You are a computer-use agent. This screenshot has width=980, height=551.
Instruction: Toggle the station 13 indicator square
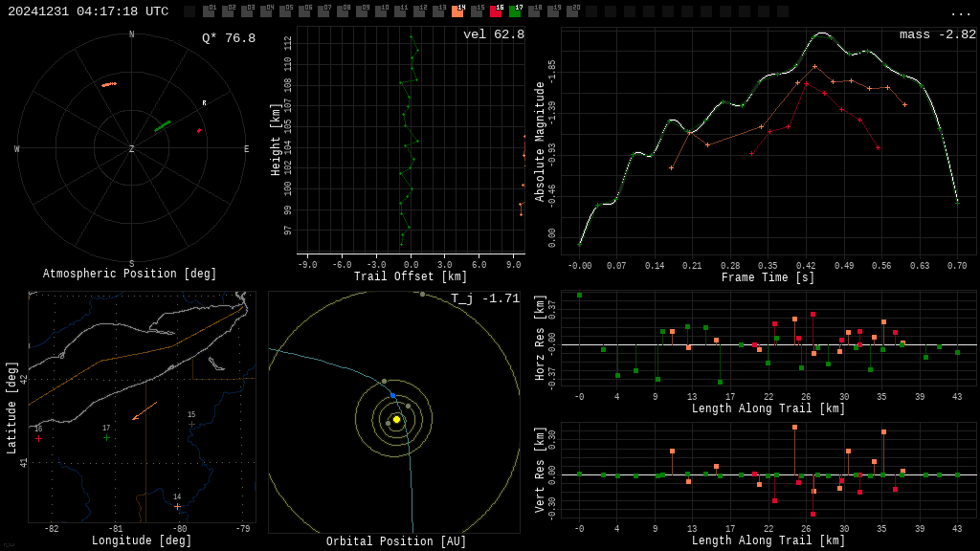(438, 11)
